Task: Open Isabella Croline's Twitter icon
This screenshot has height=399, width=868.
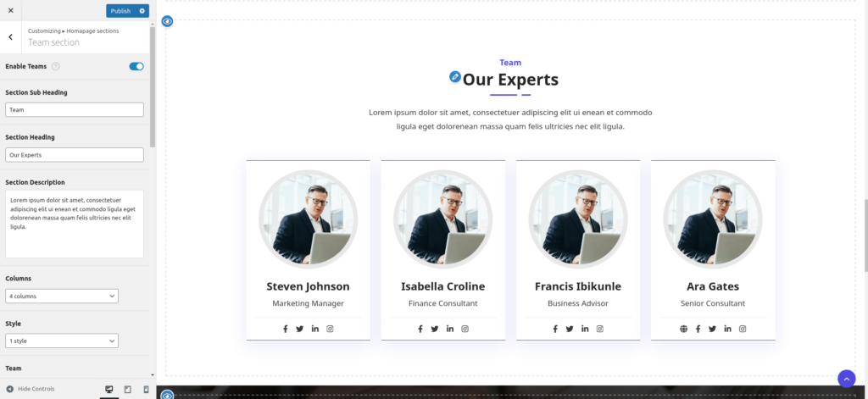Action: pos(435,329)
